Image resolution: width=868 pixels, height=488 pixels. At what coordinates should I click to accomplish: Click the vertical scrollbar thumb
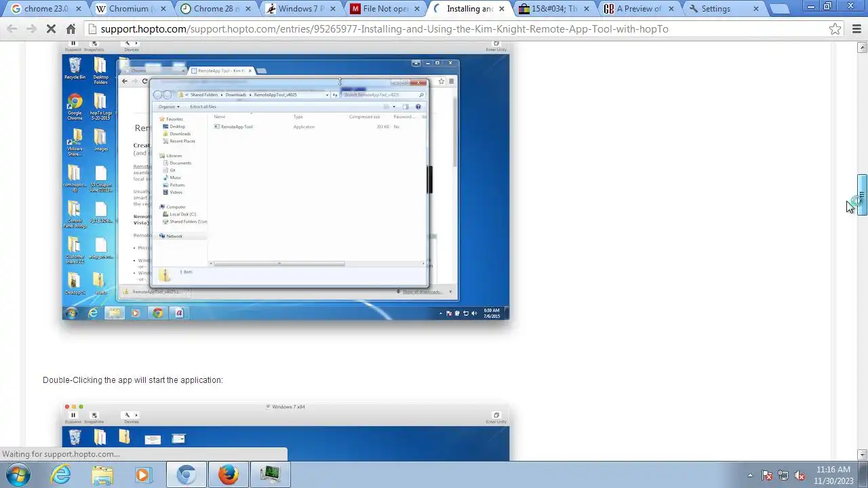[862, 195]
